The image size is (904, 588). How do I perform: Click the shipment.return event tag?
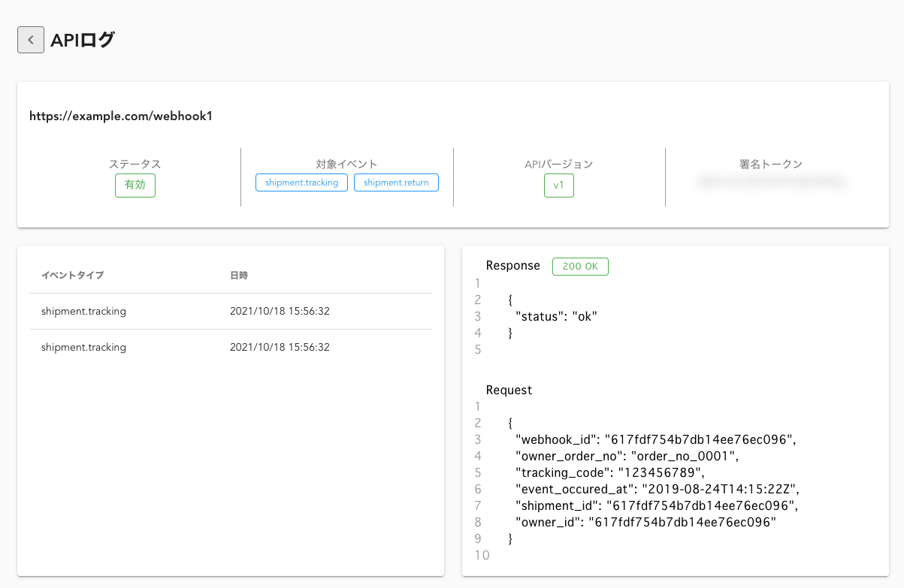396,182
